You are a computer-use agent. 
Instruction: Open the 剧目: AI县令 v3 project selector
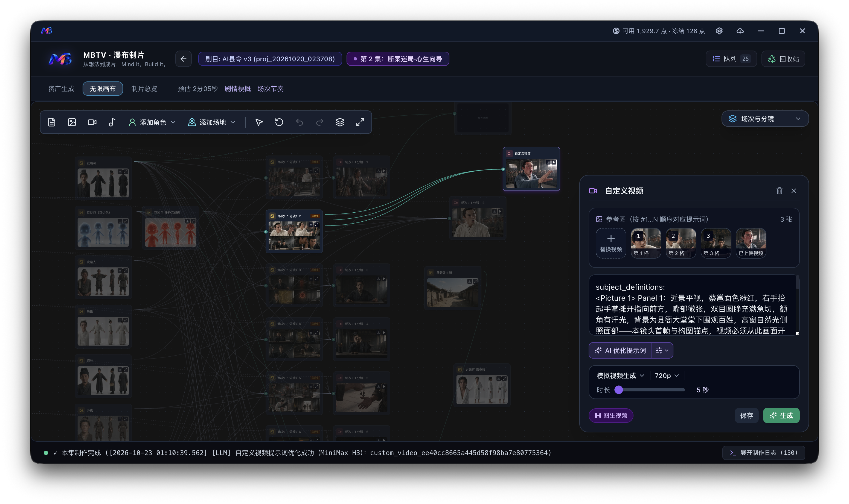(x=270, y=59)
